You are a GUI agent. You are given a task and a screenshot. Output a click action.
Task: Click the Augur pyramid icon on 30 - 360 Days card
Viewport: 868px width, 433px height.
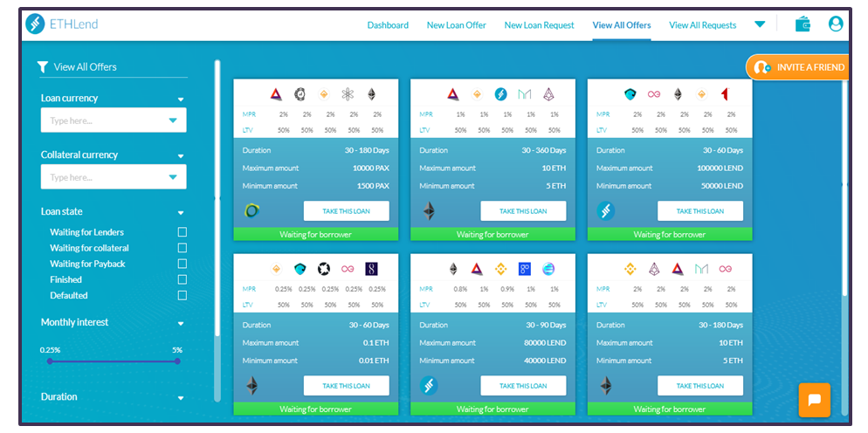pyautogui.click(x=548, y=94)
